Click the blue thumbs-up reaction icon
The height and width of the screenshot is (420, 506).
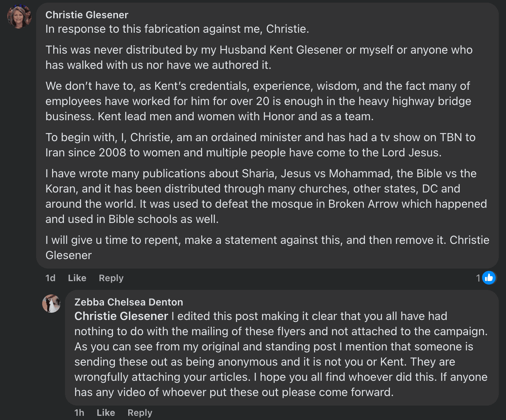point(489,278)
